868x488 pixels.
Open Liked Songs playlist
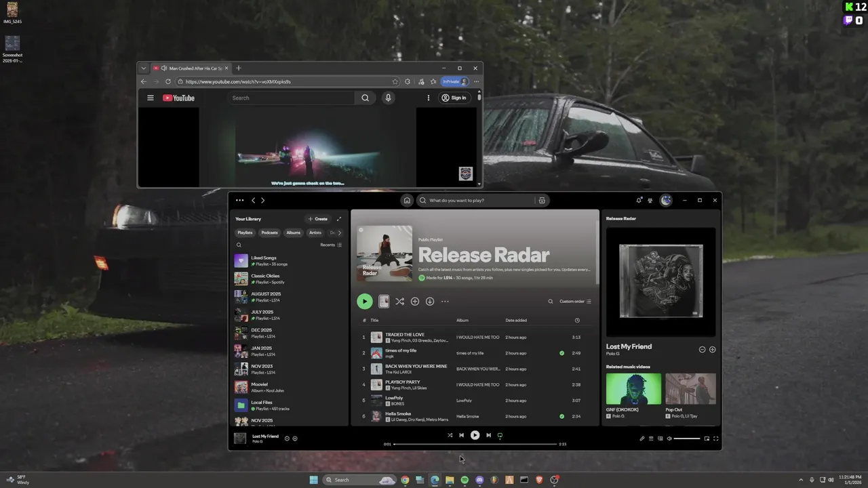tap(289, 261)
